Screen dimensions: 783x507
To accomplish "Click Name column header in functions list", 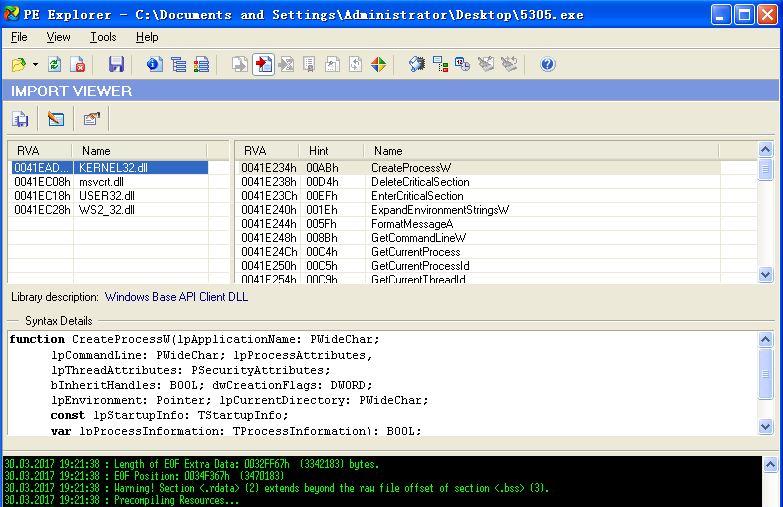I will [541, 151].
